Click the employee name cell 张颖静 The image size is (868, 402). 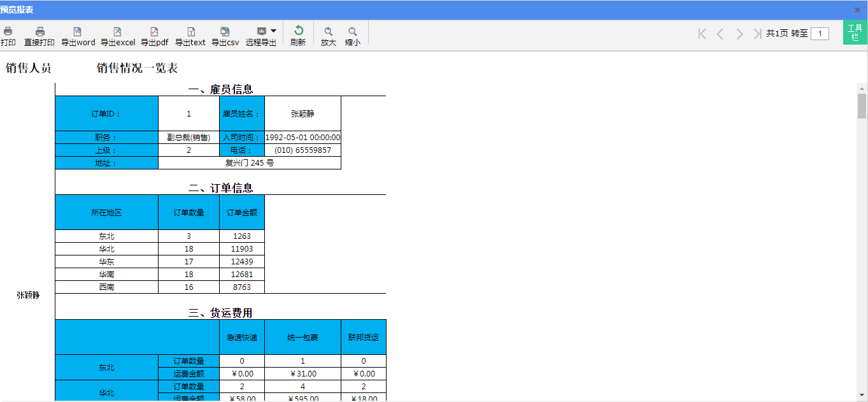[x=302, y=113]
